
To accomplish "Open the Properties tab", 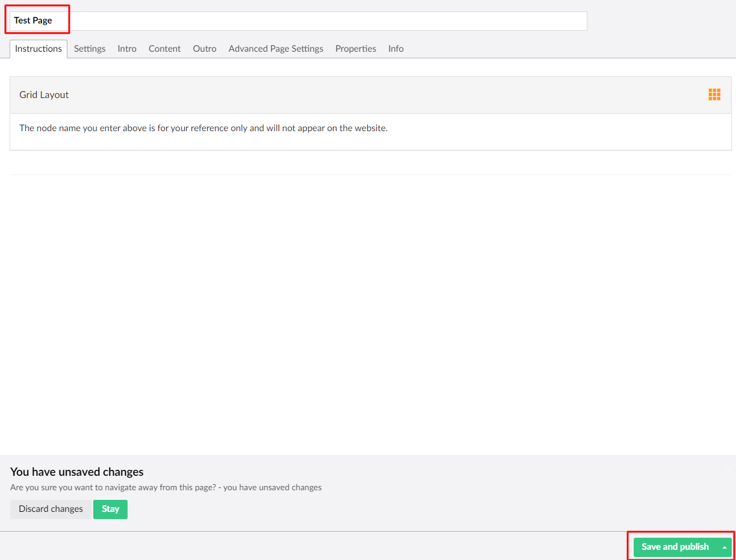I will click(356, 49).
